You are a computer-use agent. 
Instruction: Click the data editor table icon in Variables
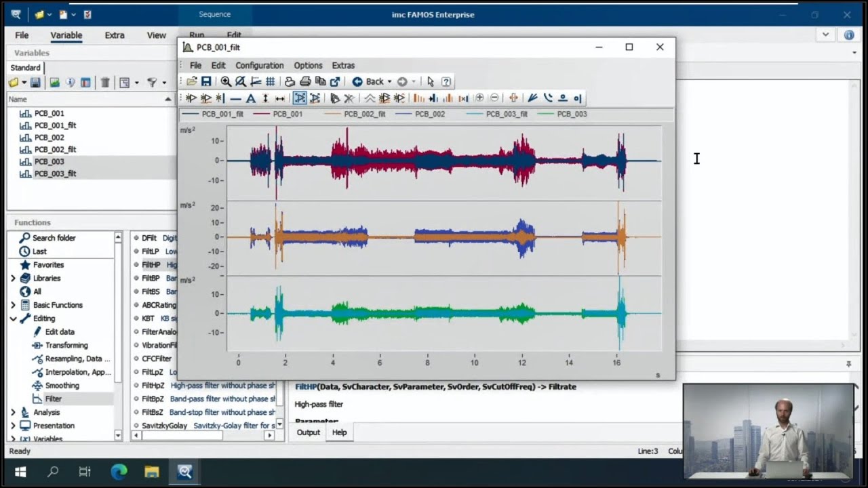pyautogui.click(x=85, y=83)
